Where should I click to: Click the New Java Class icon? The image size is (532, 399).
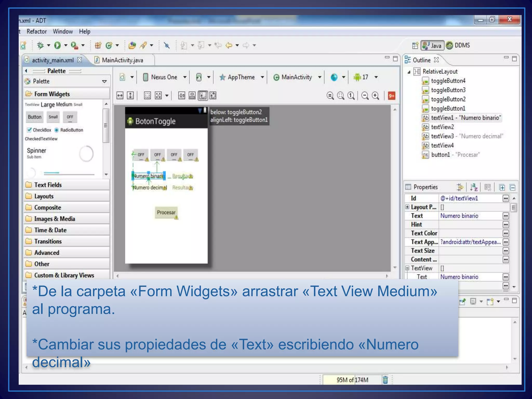[109, 45]
